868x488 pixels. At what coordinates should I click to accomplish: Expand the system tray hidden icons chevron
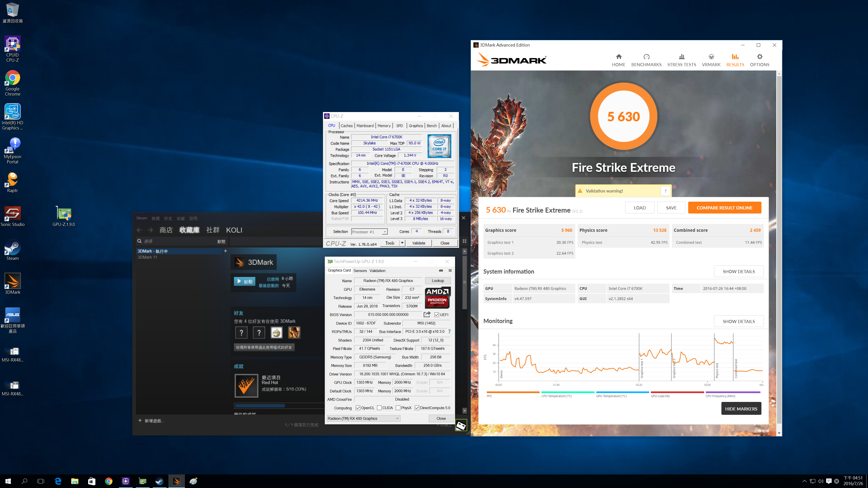[x=804, y=481]
